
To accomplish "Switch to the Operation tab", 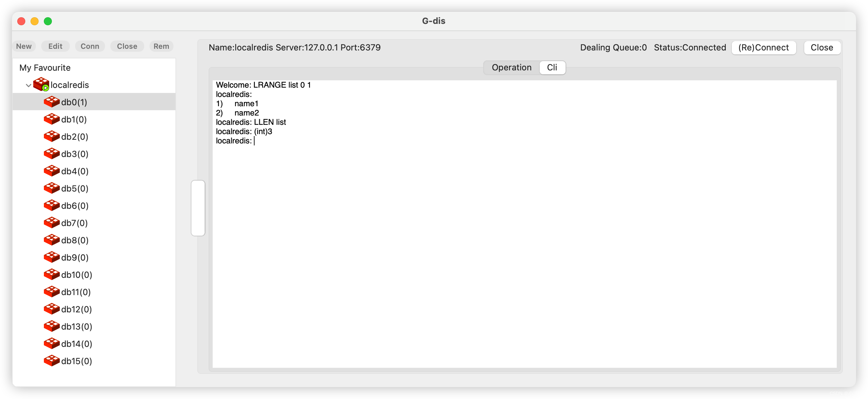I will point(510,67).
